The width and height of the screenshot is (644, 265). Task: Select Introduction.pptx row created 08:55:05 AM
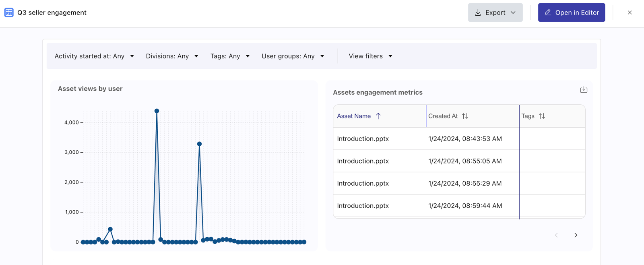coord(459,161)
